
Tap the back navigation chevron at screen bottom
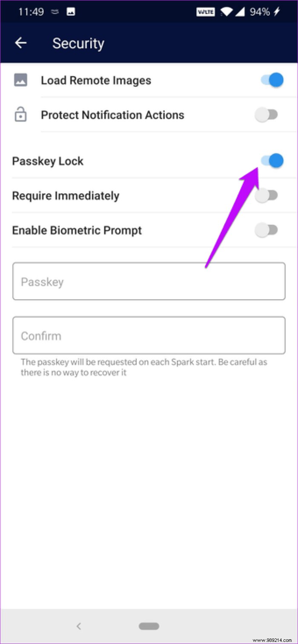79,626
